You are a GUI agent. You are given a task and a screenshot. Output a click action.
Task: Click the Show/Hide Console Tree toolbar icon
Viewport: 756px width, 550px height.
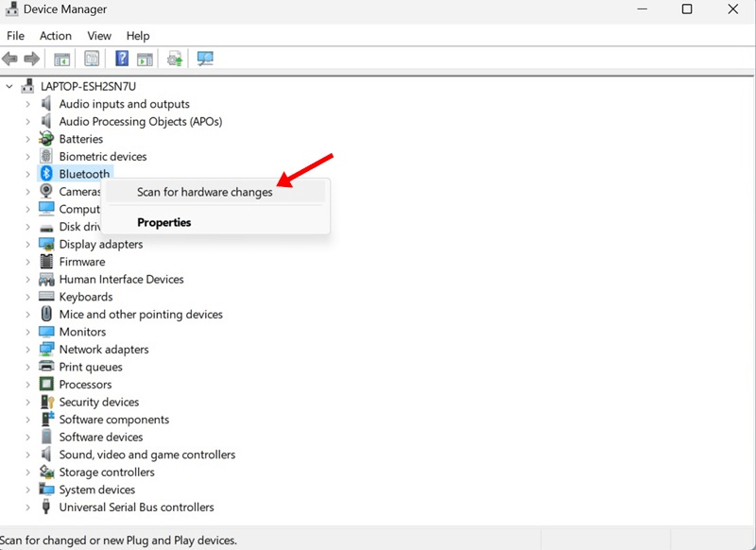pyautogui.click(x=61, y=59)
